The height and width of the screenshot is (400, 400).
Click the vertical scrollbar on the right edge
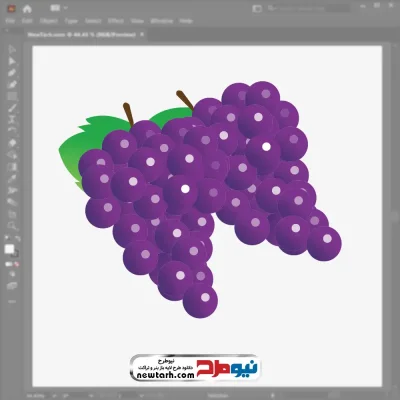click(x=395, y=217)
